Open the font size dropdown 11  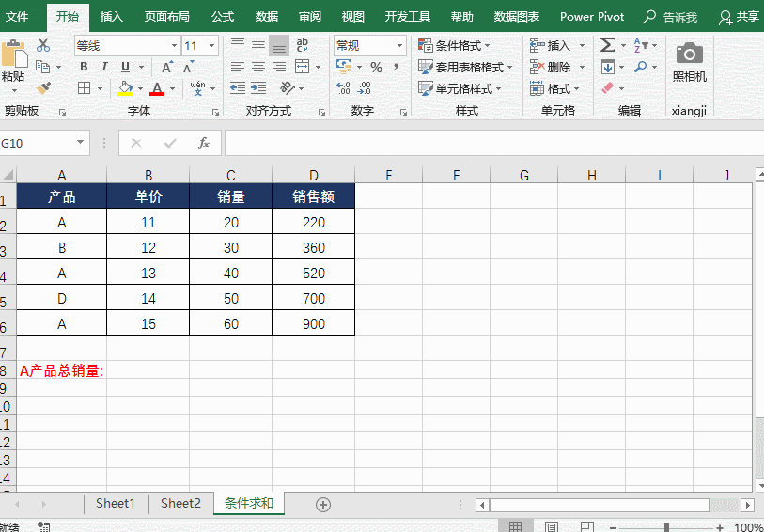[x=212, y=46]
